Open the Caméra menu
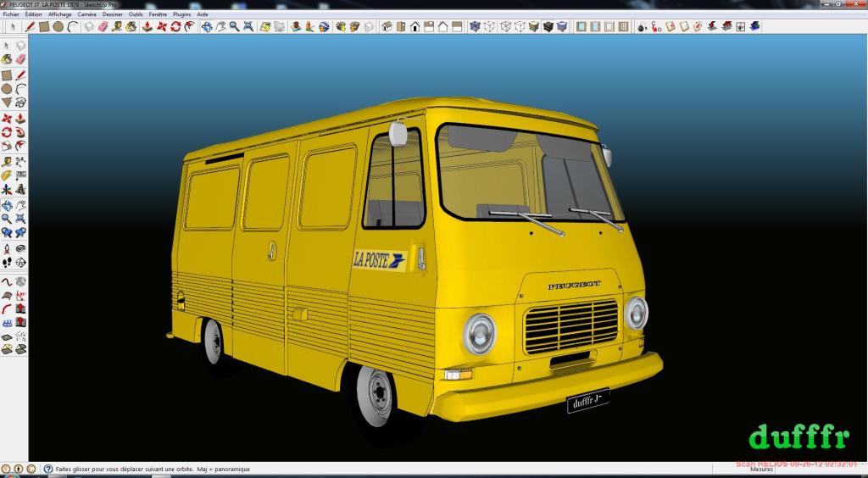868x478 pixels. [x=87, y=14]
